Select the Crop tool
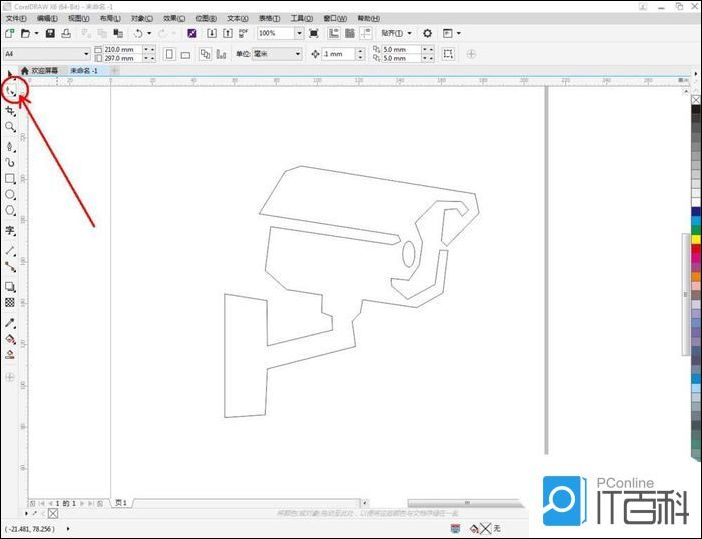Viewport: 702px width, 539px height. click(x=11, y=111)
